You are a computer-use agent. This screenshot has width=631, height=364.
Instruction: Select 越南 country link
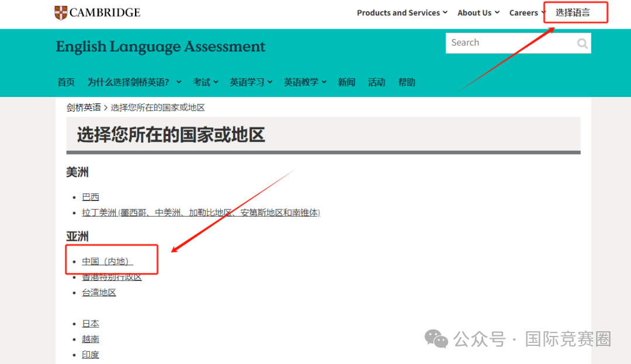(91, 339)
